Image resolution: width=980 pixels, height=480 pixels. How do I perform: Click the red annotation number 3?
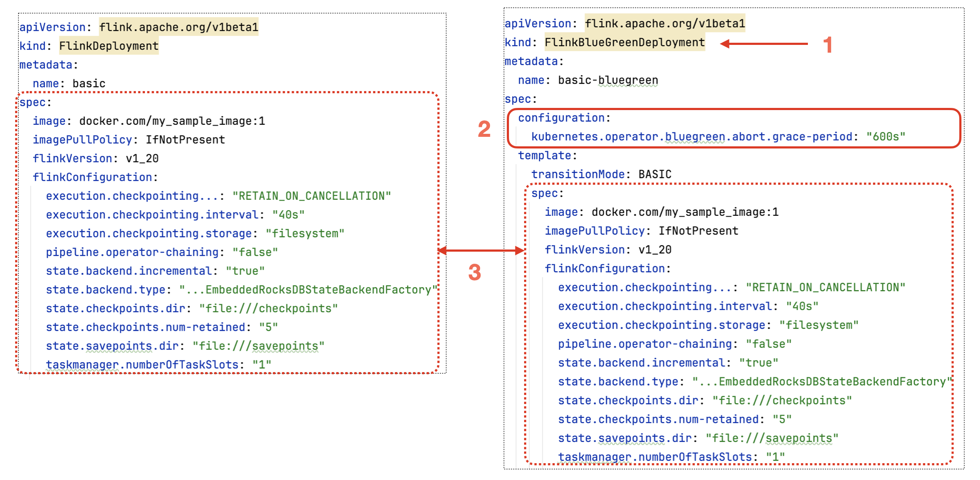(474, 272)
